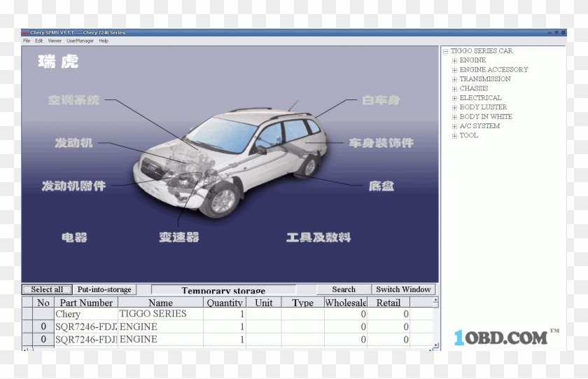Expand the ENGINE ACCESSORY tree node
This screenshot has height=379, width=588.
tap(454, 70)
